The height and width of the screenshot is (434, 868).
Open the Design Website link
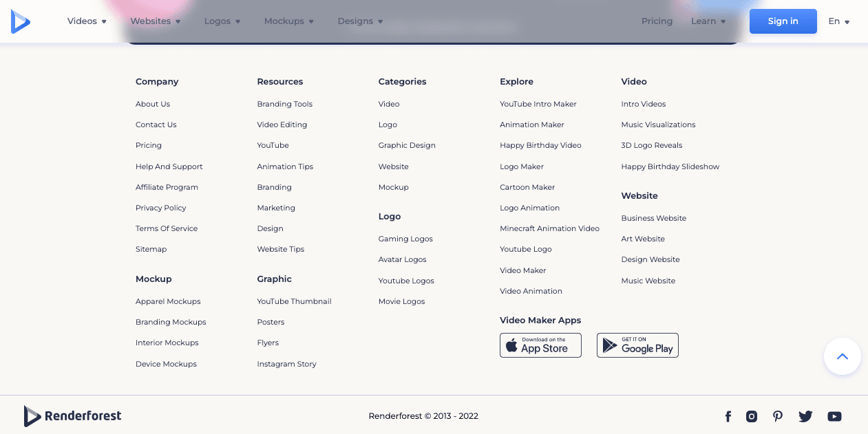click(650, 259)
